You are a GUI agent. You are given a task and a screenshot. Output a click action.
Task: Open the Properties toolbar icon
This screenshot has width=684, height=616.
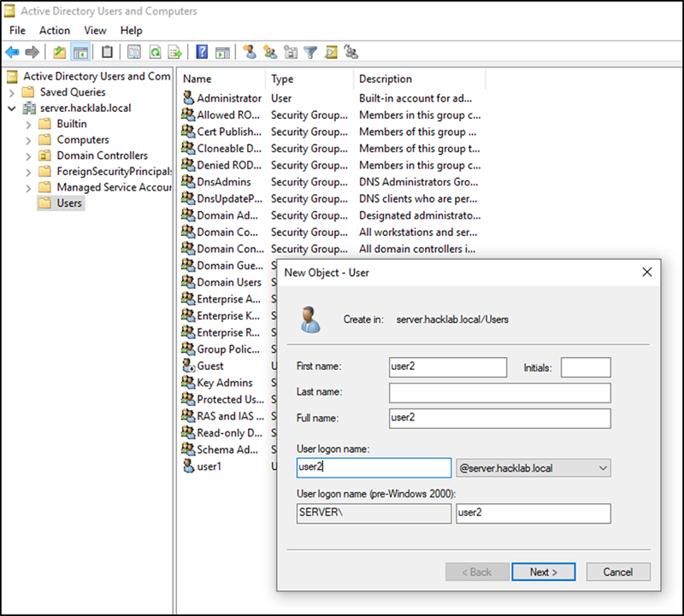(x=134, y=52)
